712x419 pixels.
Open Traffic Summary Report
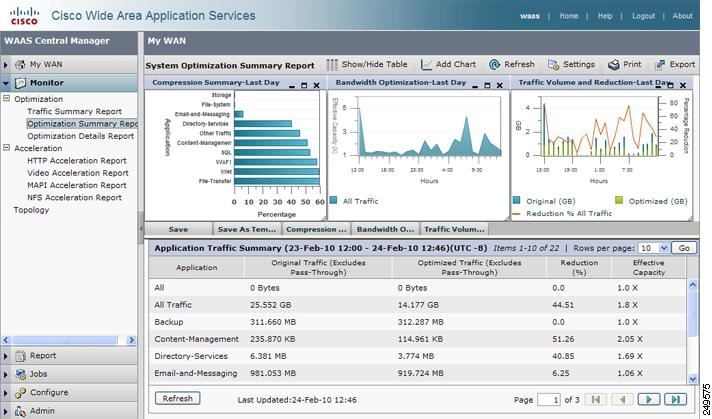pos(74,111)
